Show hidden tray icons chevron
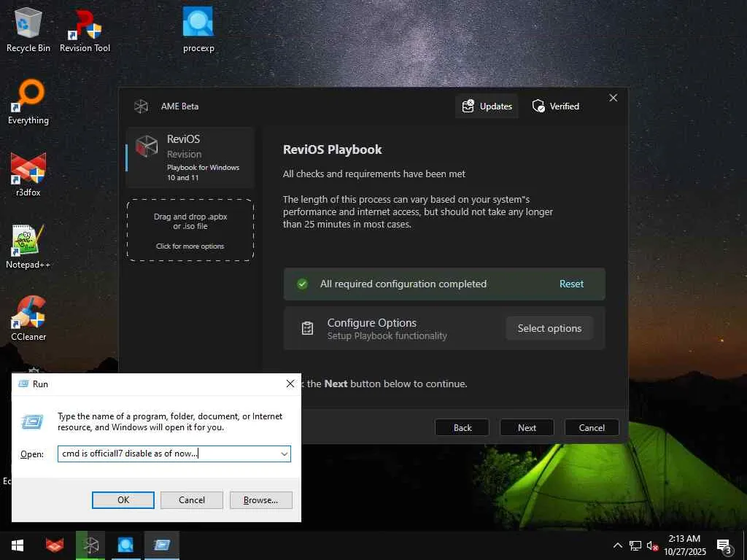 click(x=617, y=545)
